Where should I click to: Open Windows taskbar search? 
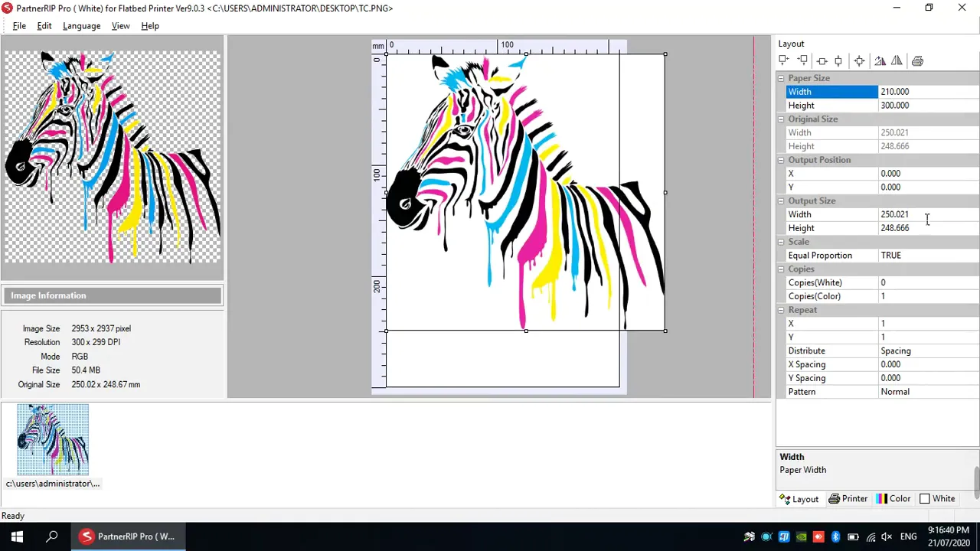click(52, 536)
